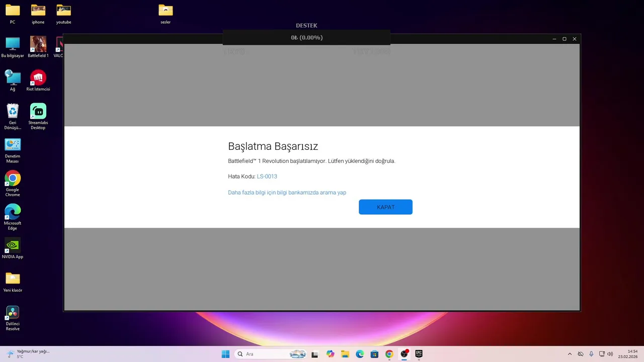Click the taskbar Ara search box
Screen dimensions: 644x362
pyautogui.click(x=271, y=354)
